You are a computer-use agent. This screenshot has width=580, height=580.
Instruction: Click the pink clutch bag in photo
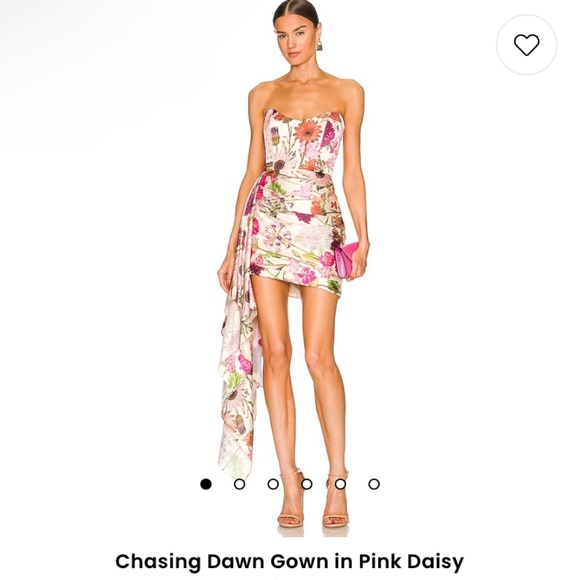point(347,260)
